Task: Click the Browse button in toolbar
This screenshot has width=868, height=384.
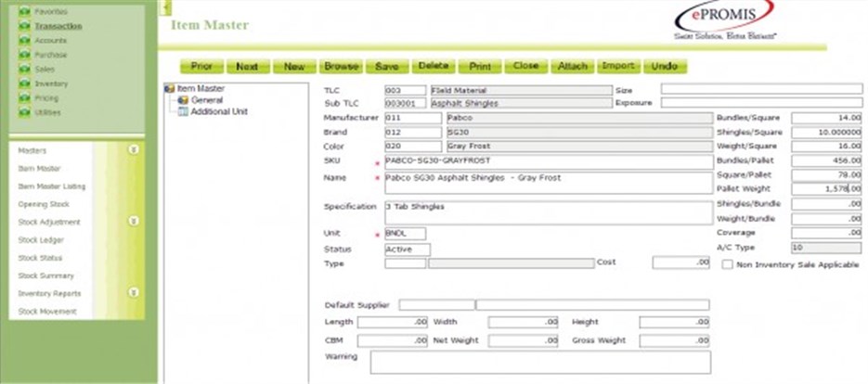Action: 341,67
